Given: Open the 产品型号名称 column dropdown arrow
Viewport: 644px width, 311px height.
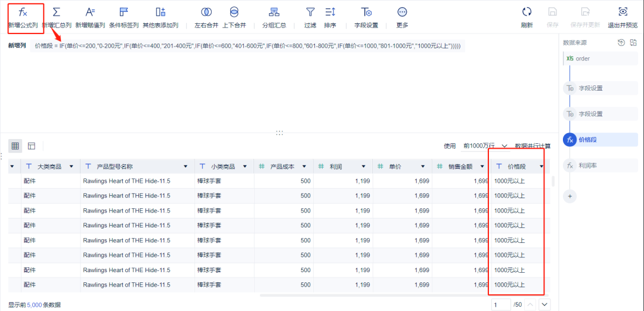Looking at the screenshot, I should (186, 166).
